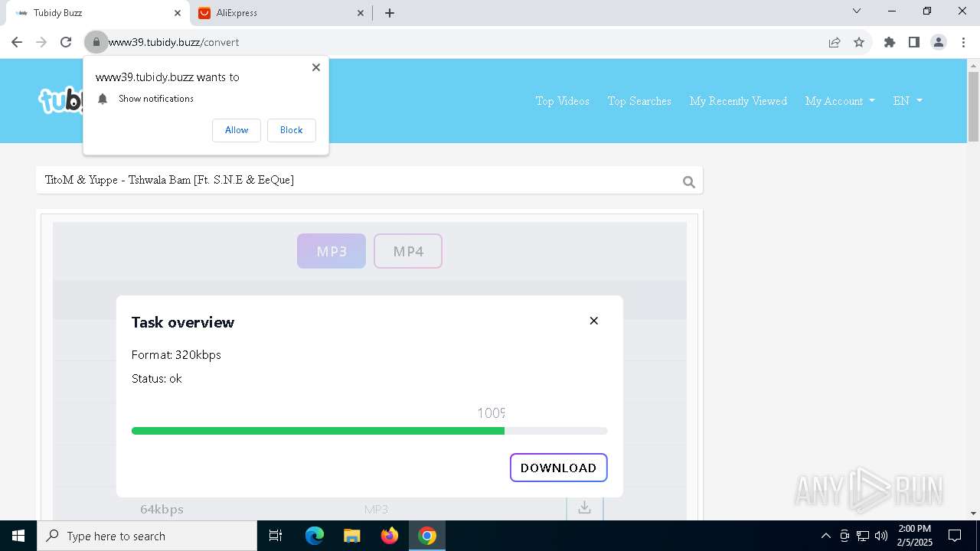Launch Firefox from taskbar
Image resolution: width=980 pixels, height=551 pixels.
(390, 536)
